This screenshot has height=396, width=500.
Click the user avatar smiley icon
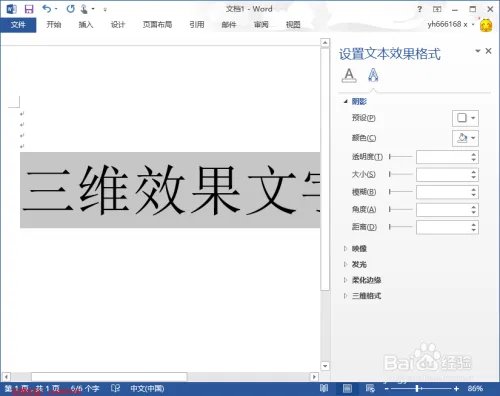486,25
